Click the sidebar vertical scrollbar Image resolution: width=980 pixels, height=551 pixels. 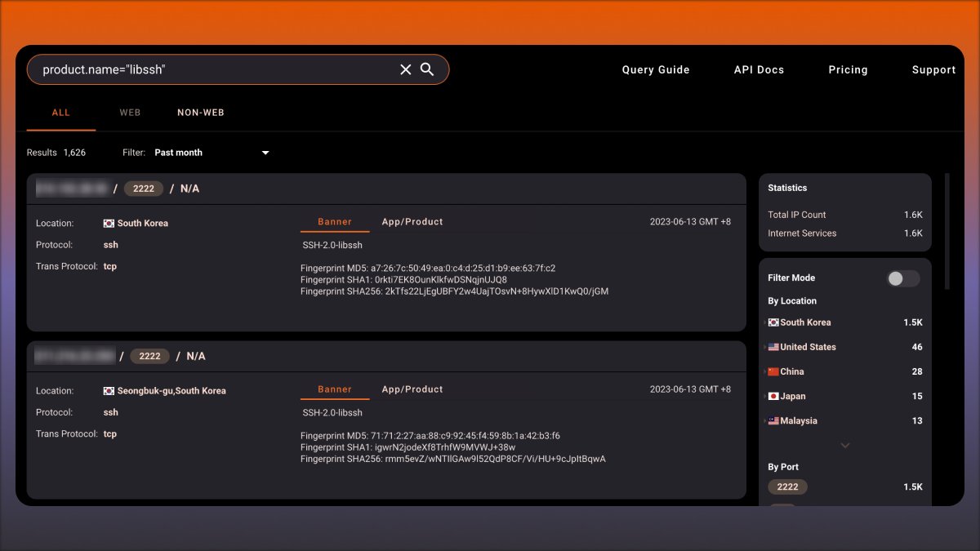(x=947, y=231)
